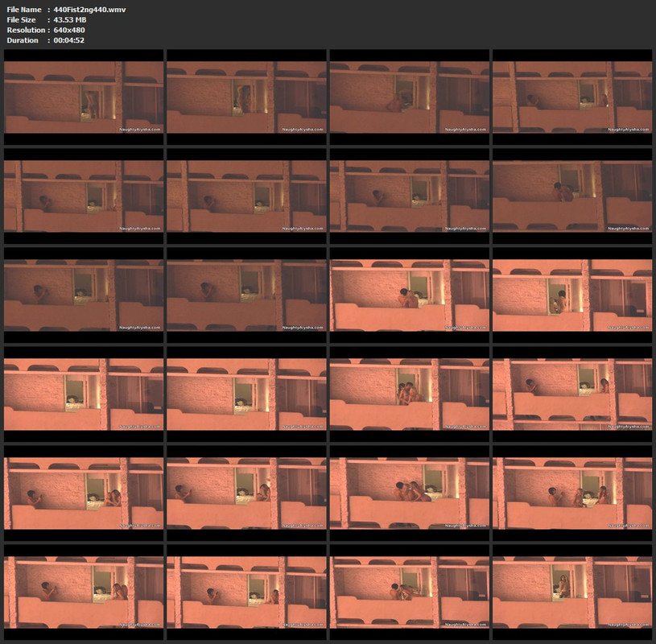Click the "File Name" label in header

coord(24,10)
